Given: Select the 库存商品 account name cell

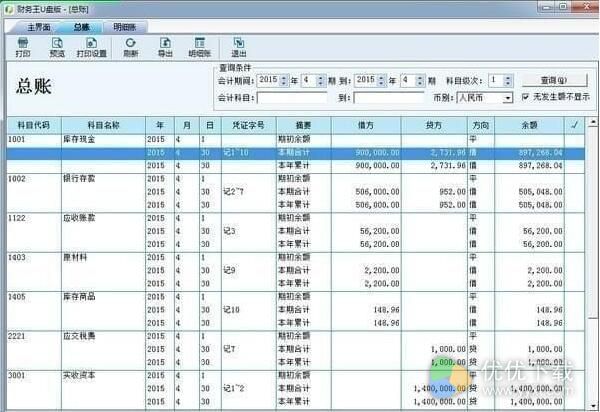Looking at the screenshot, I should (103, 297).
